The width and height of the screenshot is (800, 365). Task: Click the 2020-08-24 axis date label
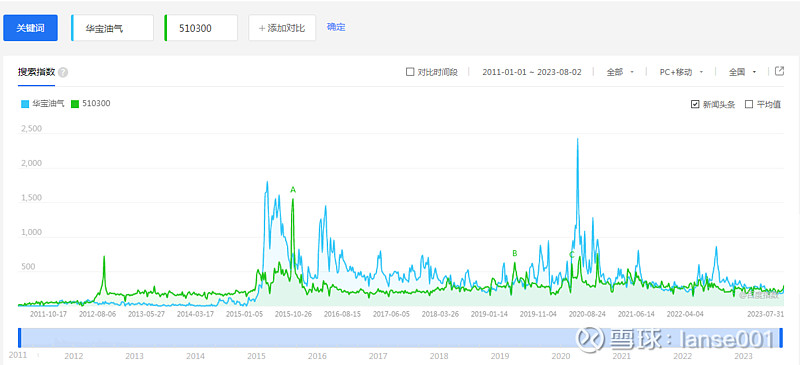click(587, 314)
